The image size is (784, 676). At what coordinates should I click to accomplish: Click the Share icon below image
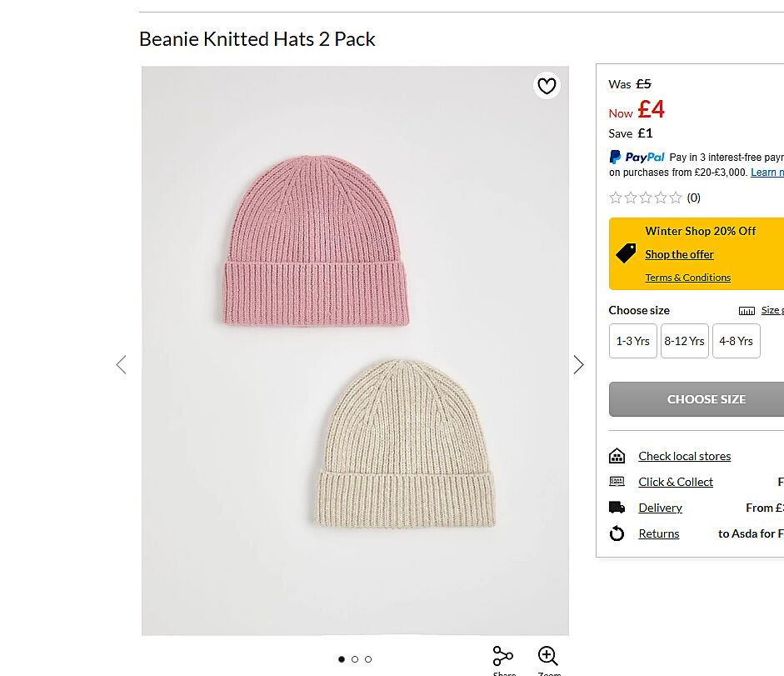pos(502,656)
